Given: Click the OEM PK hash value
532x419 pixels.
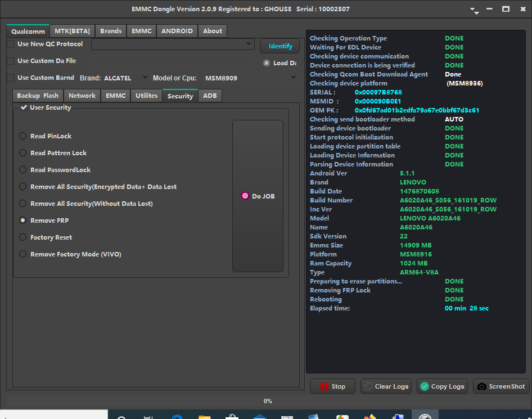Looking at the screenshot, I should coord(417,110).
